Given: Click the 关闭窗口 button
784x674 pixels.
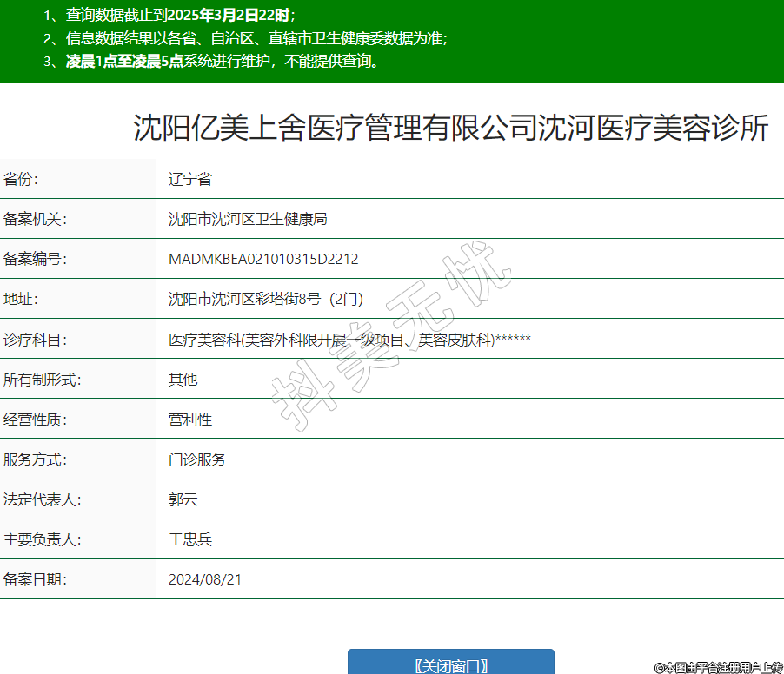Looking at the screenshot, I should 450,664.
